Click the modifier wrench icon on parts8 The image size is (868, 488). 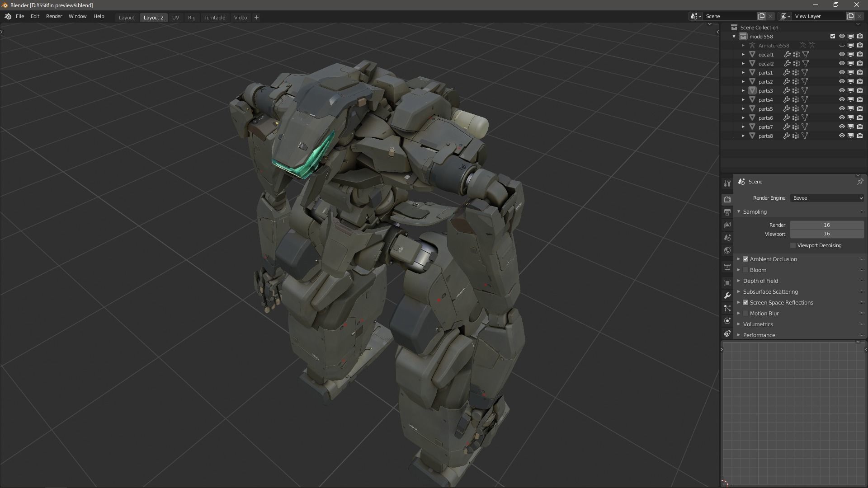point(787,136)
